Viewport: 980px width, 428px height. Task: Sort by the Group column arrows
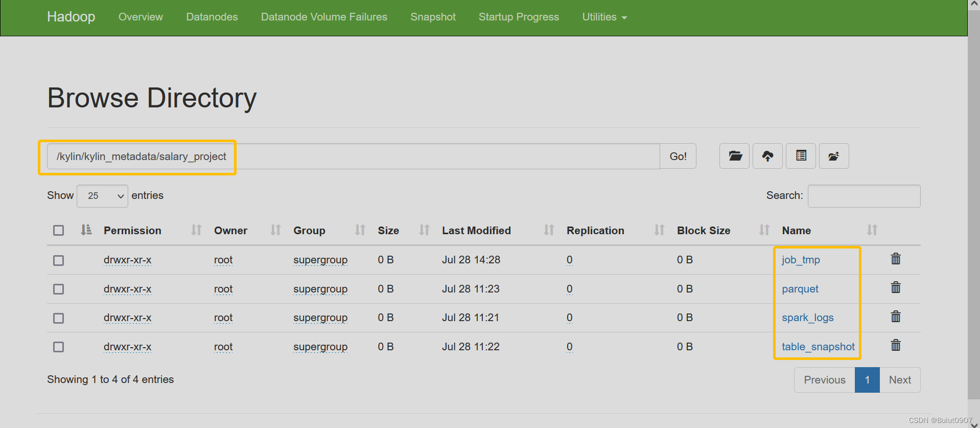[360, 230]
